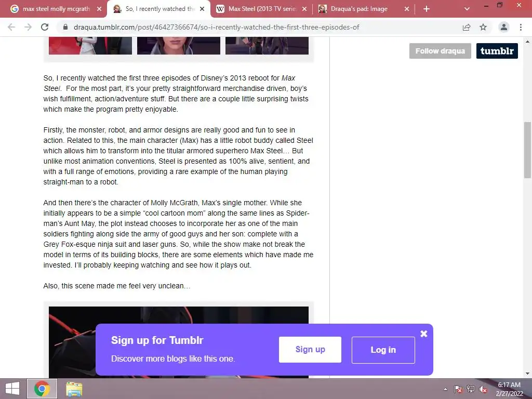Click the page vertical scrollbar thumb
The image size is (532, 399).
pos(528,150)
